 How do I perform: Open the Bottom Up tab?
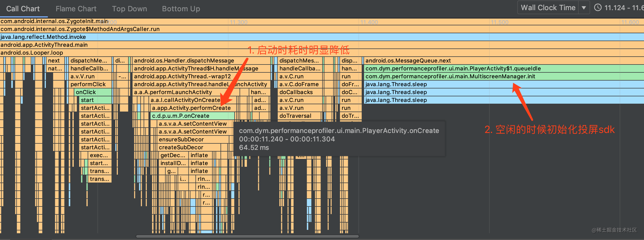coord(181,9)
